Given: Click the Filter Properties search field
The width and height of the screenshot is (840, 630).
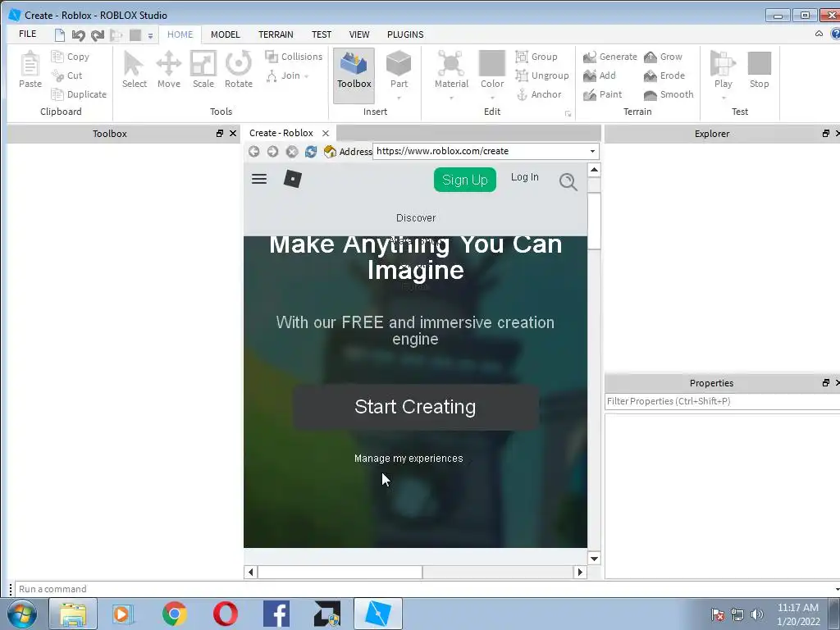Looking at the screenshot, I should point(722,401).
